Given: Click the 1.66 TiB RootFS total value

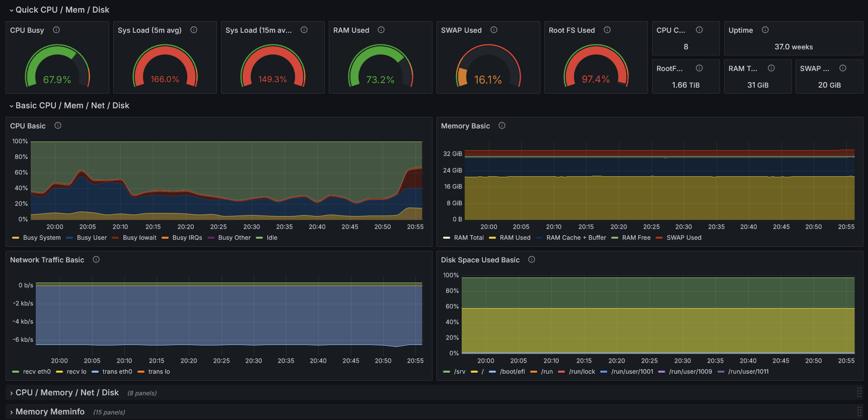Looking at the screenshot, I should 686,85.
